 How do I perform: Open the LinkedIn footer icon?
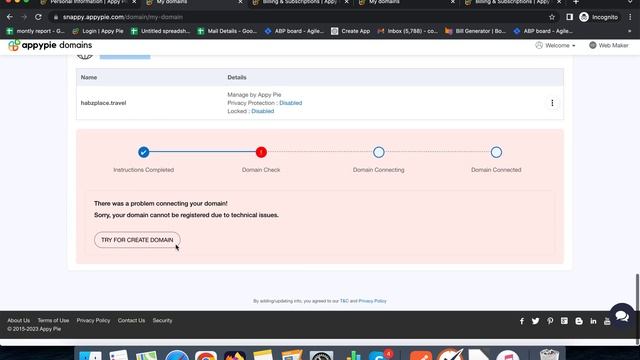coord(593,321)
